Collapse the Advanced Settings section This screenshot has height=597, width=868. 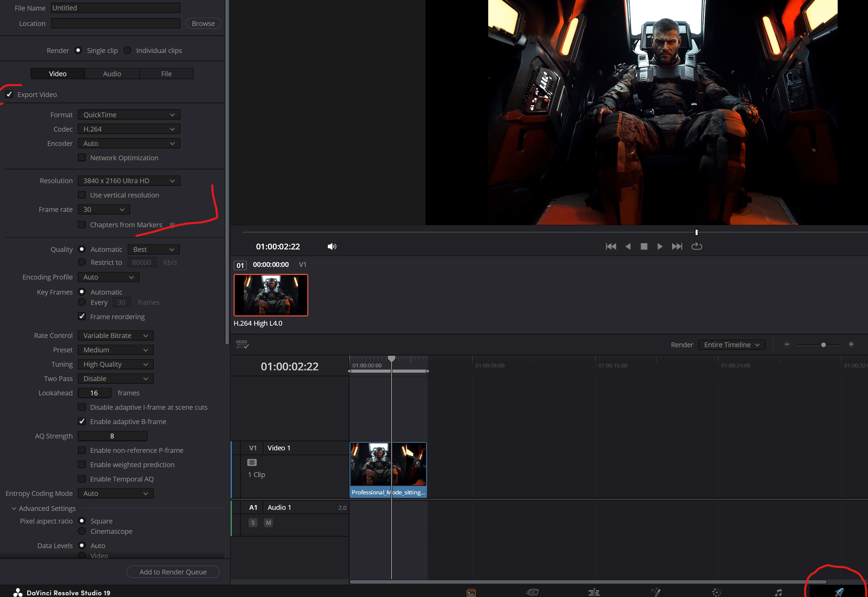tap(14, 508)
